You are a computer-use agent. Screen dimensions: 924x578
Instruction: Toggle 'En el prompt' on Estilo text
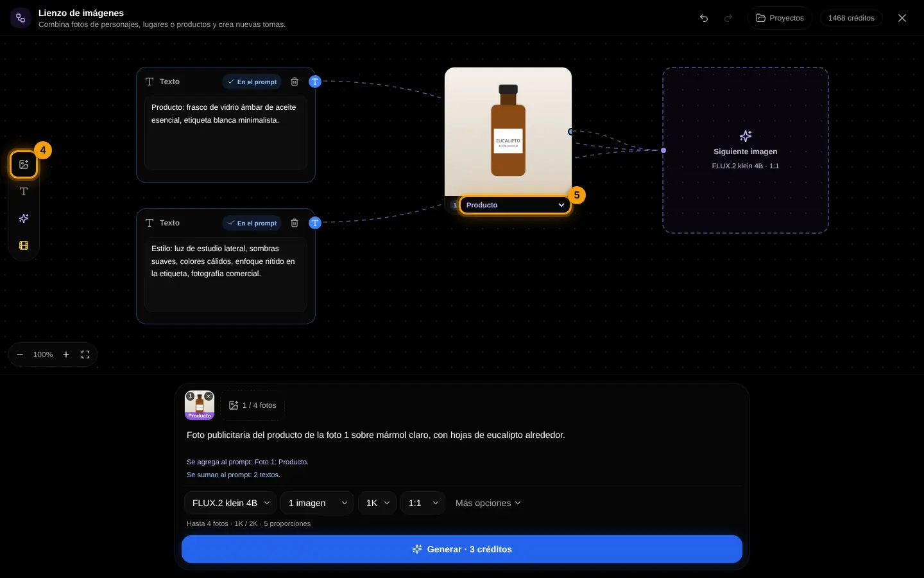(x=252, y=223)
